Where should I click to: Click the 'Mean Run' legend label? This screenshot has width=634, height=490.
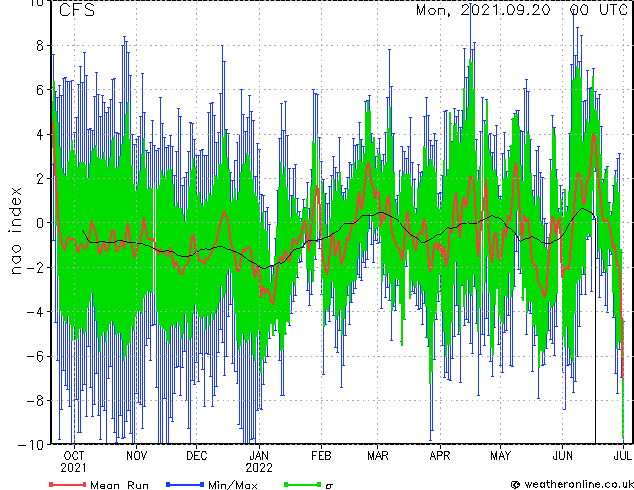tap(119, 485)
